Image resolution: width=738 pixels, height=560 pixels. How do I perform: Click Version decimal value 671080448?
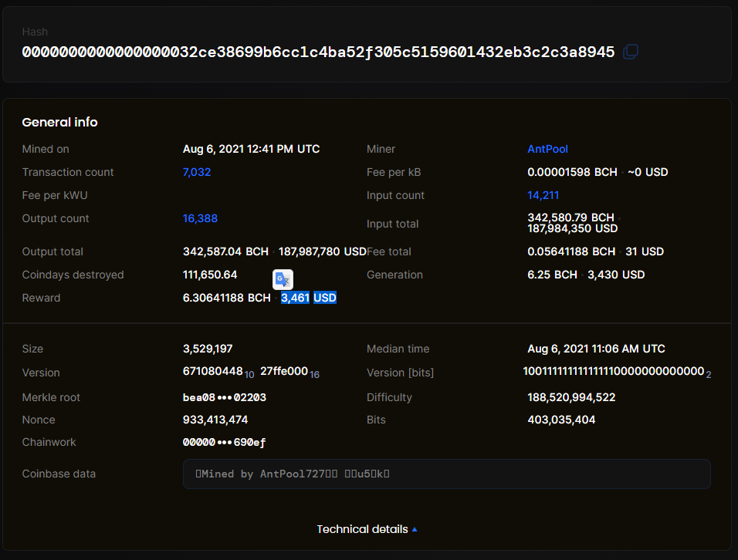coord(213,371)
